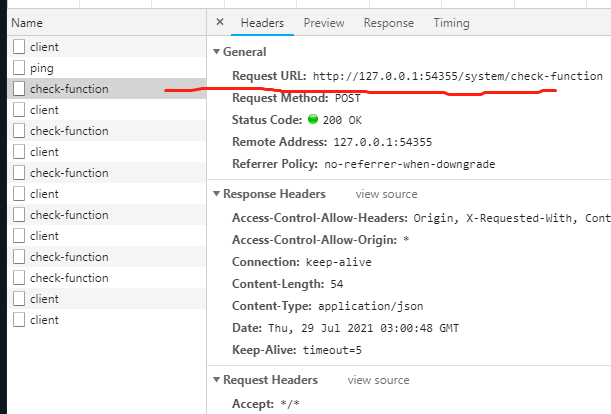Select the Timing tab
Viewport: 611px width, 414px height.
(x=451, y=23)
